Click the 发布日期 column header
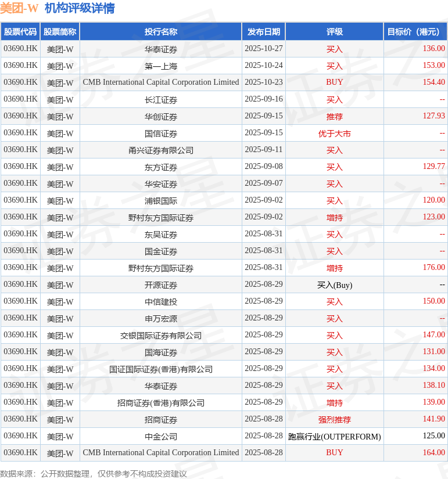448x479 pixels. [x=264, y=31]
